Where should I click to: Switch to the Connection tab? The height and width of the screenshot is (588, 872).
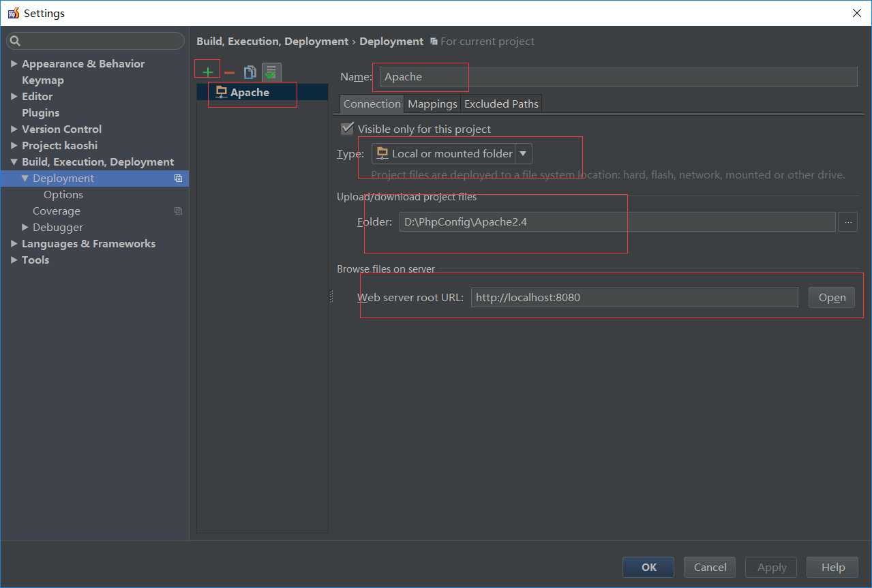tap(372, 104)
